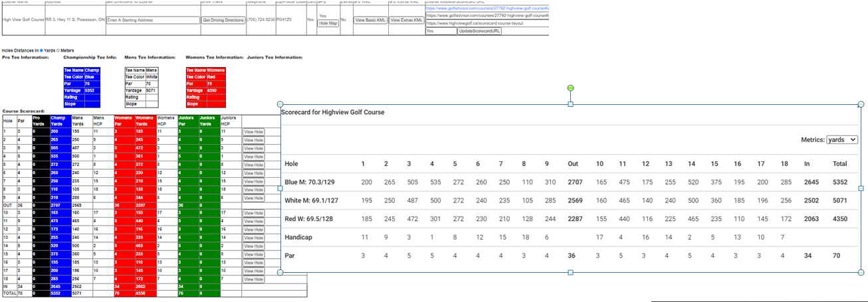Screen dimensions: 868x302
Task: Click View Hole for hole 11
Action: 254,221
